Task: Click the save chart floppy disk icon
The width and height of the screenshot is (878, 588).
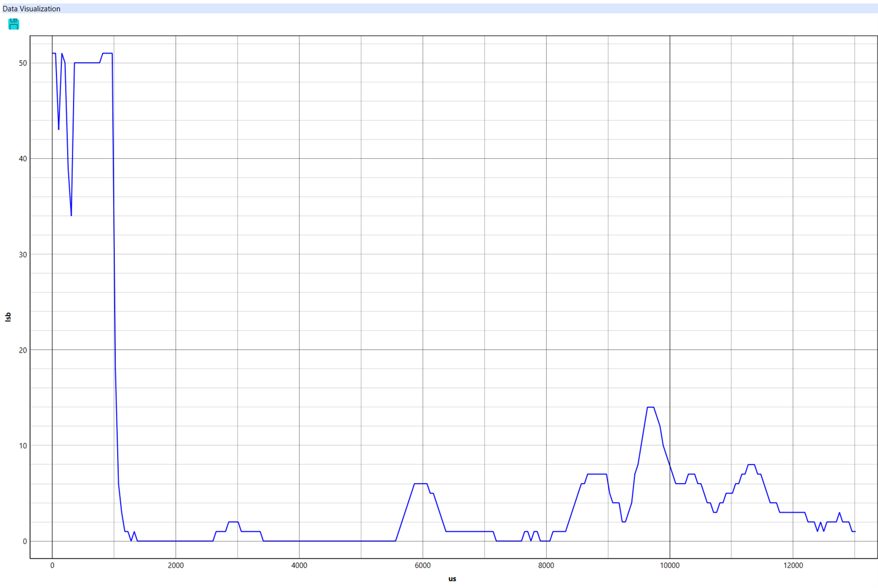Action: (x=14, y=24)
